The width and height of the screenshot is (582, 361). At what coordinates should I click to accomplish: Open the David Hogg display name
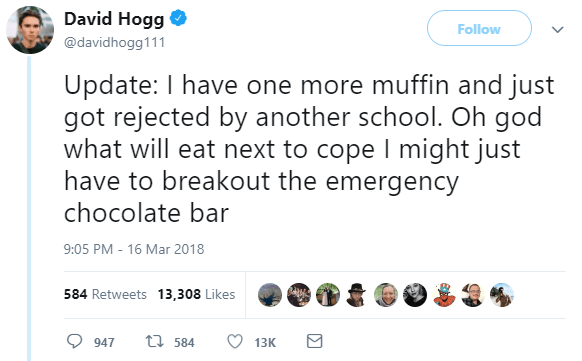coord(114,19)
